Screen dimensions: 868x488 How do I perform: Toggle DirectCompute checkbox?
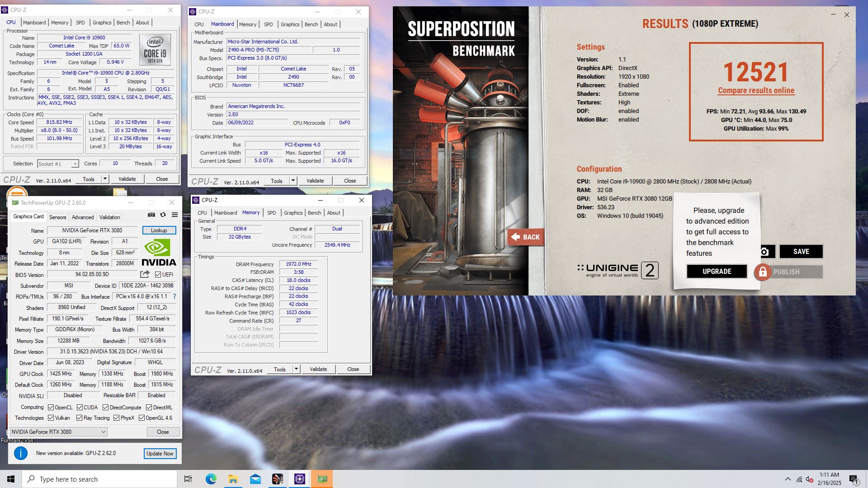coord(105,408)
